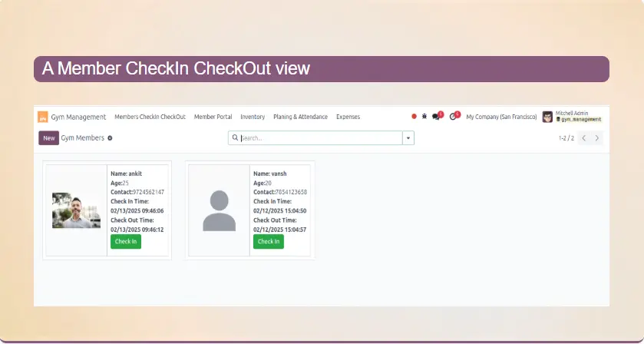
Task: Open the chat messages notification icon
Action: (x=436, y=117)
